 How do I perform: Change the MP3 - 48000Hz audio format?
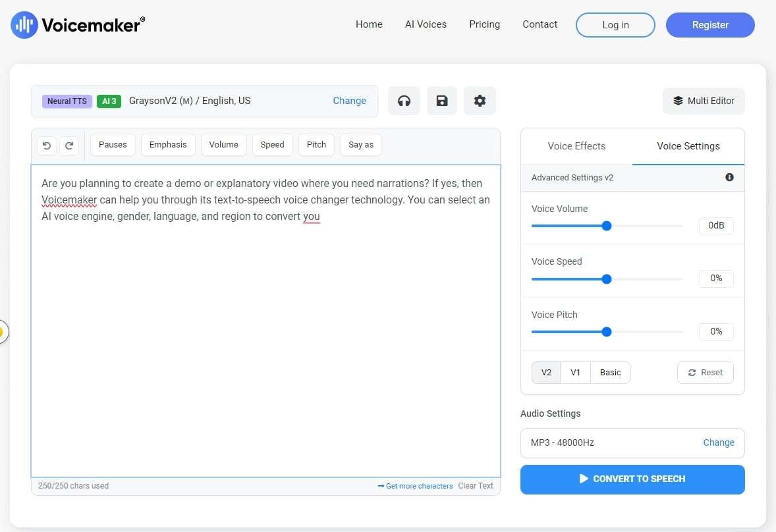719,442
